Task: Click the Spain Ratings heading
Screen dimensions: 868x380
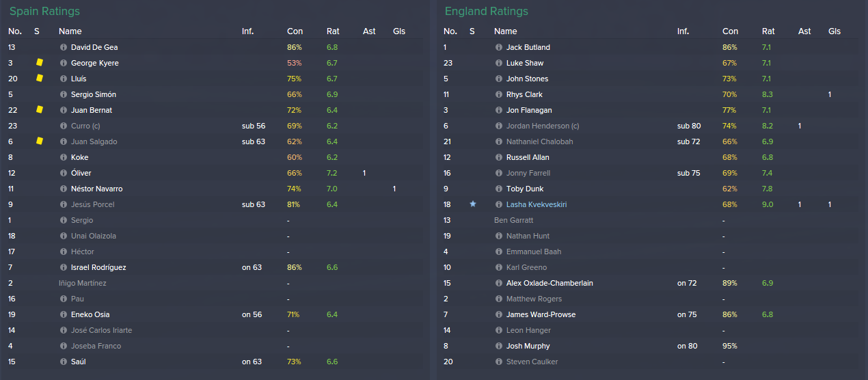Action: click(x=44, y=12)
